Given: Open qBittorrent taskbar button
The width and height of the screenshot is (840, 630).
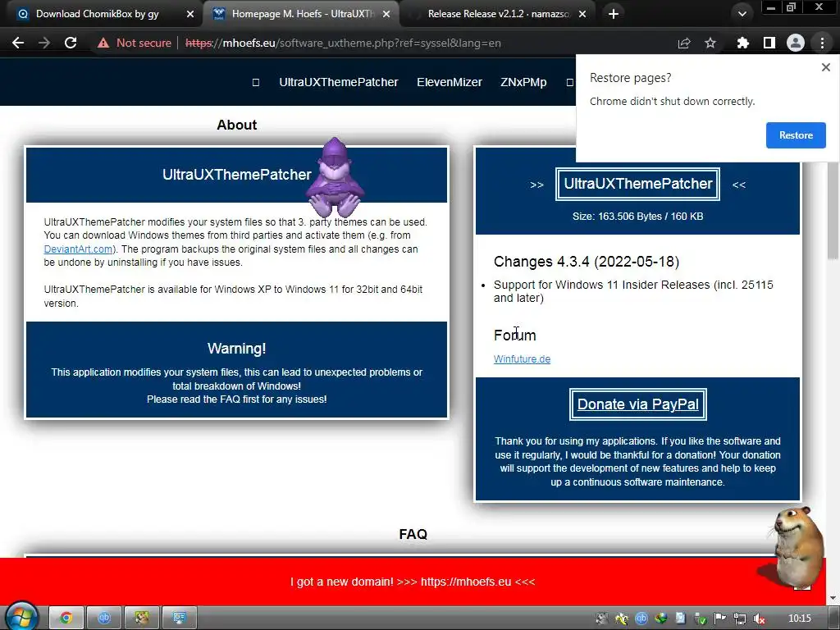Looking at the screenshot, I should (x=104, y=619).
